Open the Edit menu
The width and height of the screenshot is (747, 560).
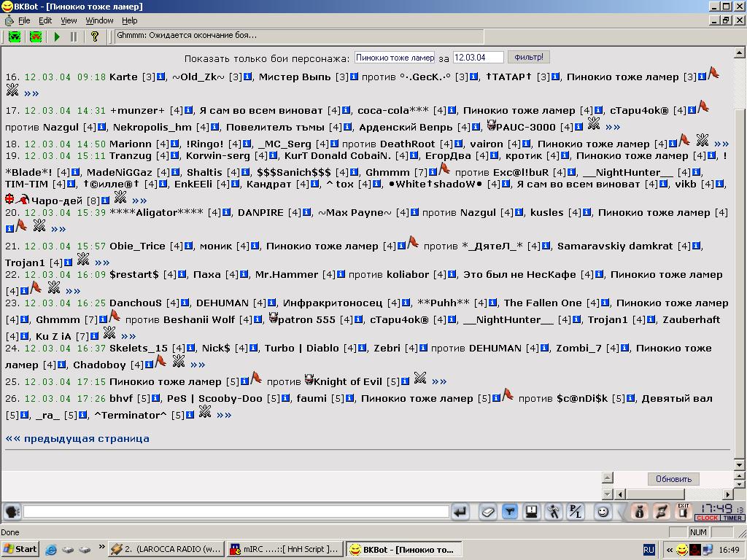45,20
